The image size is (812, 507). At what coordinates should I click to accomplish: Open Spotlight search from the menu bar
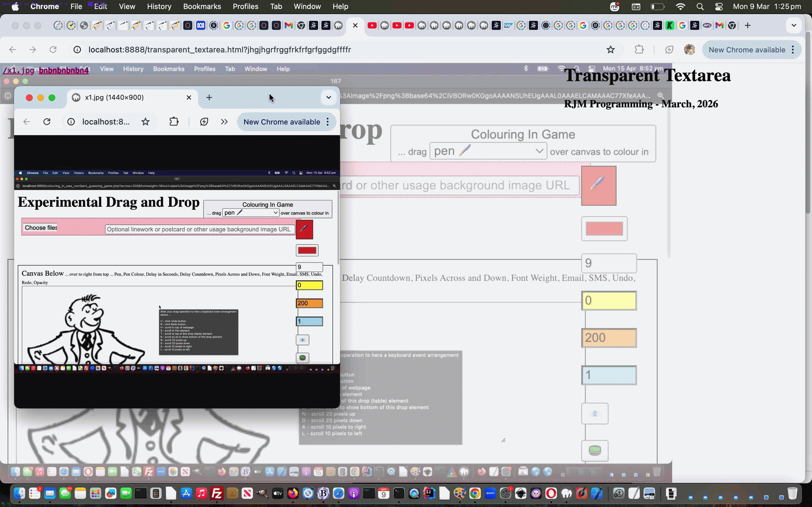(700, 6)
